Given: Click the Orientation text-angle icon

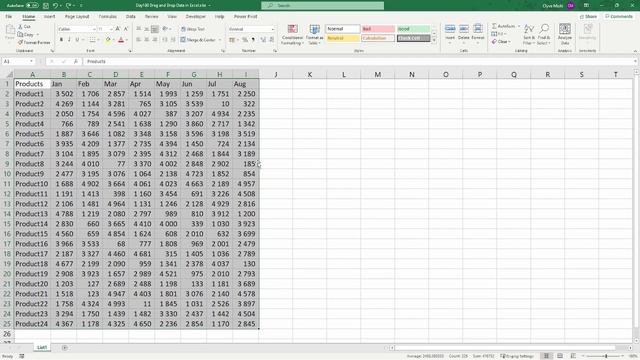Looking at the screenshot, I should pos(165,29).
